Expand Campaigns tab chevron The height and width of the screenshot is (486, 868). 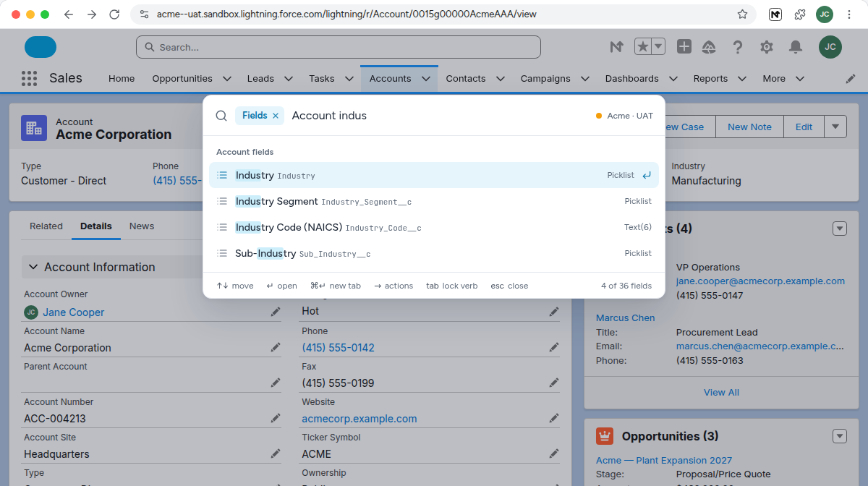584,78
